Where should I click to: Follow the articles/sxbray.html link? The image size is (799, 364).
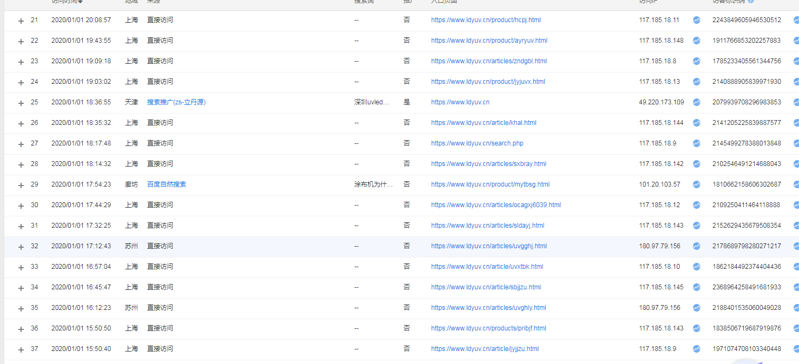(x=488, y=164)
